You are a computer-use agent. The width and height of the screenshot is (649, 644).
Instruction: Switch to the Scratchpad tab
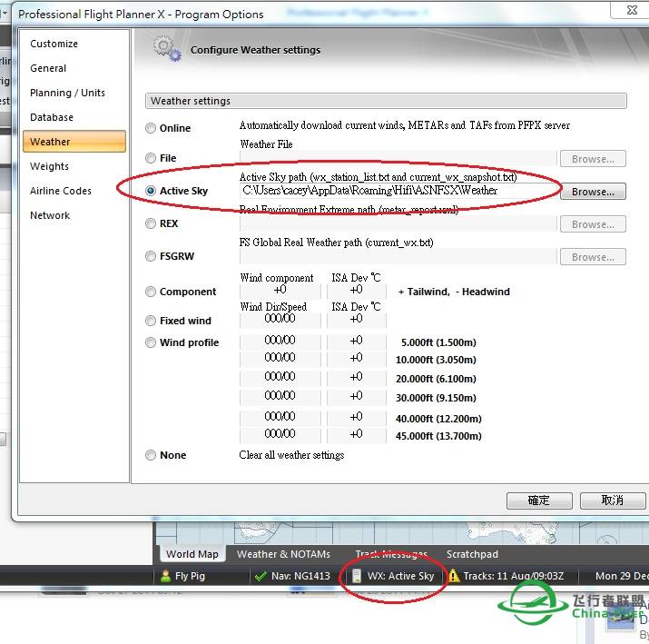pos(472,554)
